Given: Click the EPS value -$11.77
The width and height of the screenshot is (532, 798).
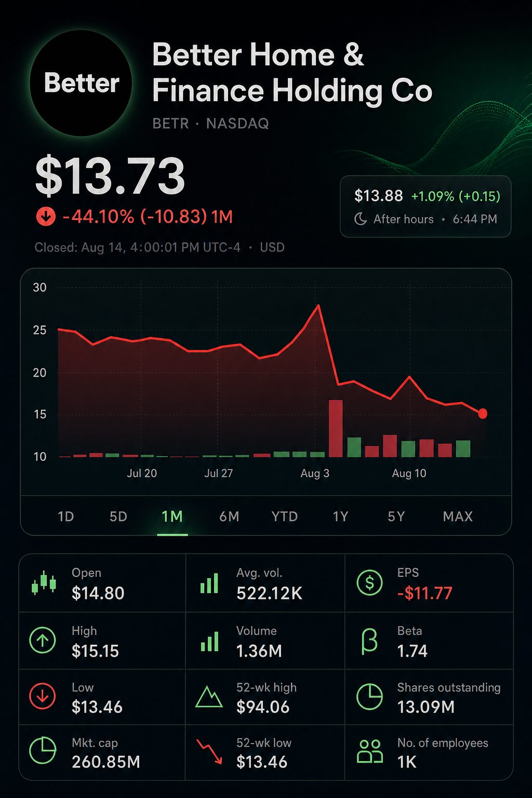Looking at the screenshot, I should pos(424,593).
